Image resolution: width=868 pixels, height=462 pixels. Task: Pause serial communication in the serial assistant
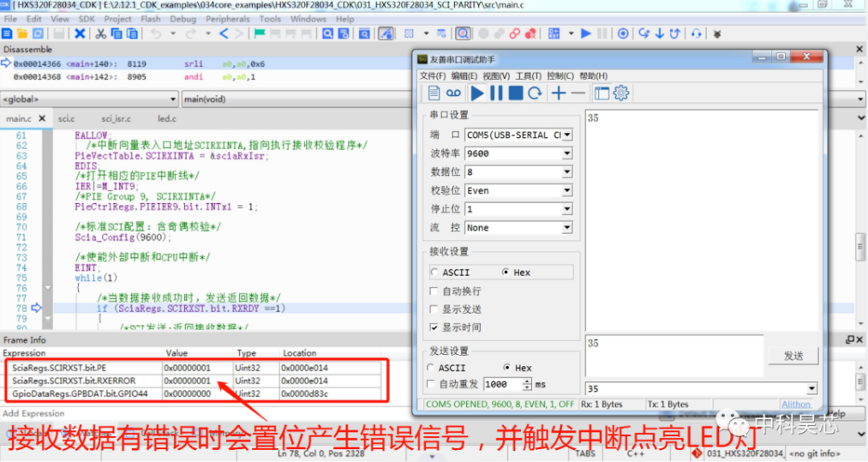point(497,93)
